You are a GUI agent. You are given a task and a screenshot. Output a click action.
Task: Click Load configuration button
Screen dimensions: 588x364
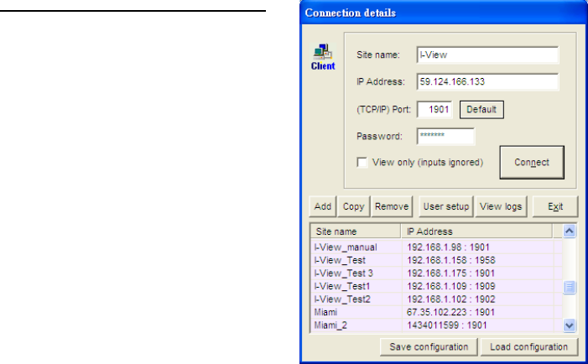pos(529,347)
